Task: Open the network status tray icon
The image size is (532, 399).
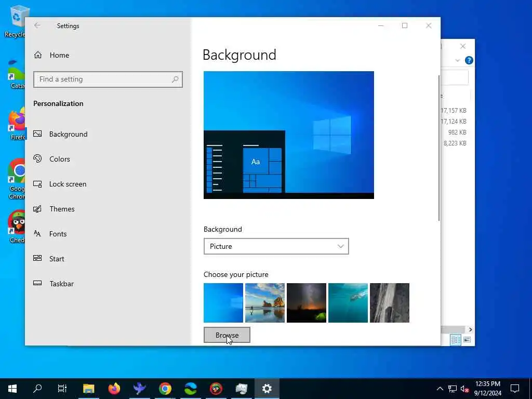Action: [453, 389]
